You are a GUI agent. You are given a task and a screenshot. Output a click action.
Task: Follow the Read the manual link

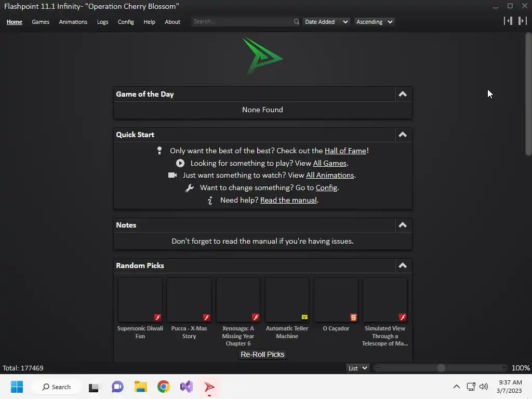[288, 200]
